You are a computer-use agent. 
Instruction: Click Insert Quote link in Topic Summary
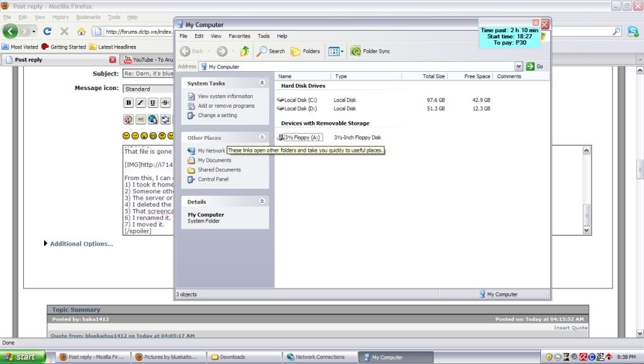(570, 327)
